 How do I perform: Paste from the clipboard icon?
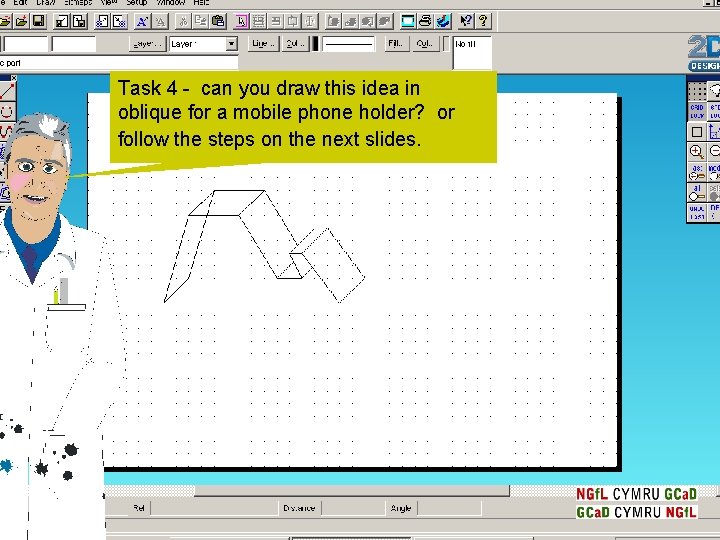point(219,21)
